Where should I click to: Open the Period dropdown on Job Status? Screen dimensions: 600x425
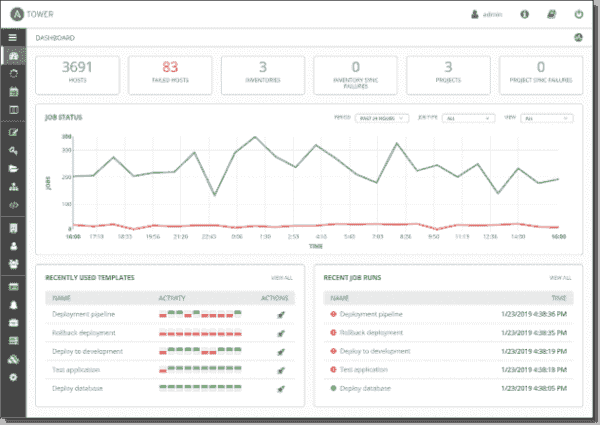(383, 118)
